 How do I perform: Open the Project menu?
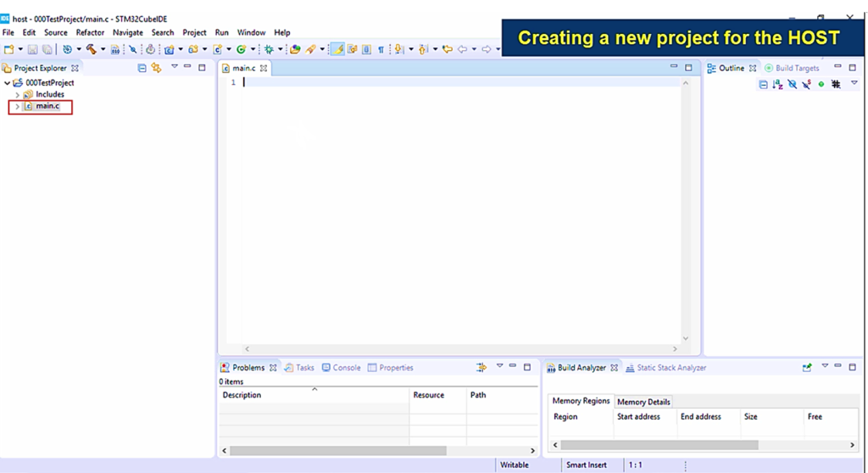pyautogui.click(x=194, y=33)
